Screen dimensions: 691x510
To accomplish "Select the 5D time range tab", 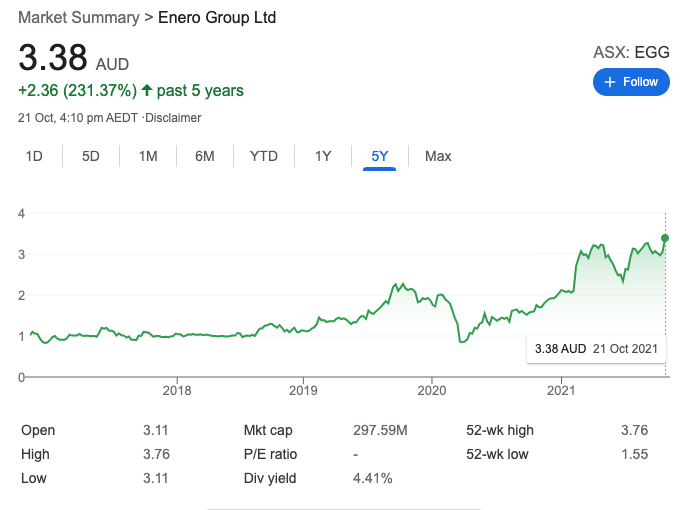I will point(91,156).
